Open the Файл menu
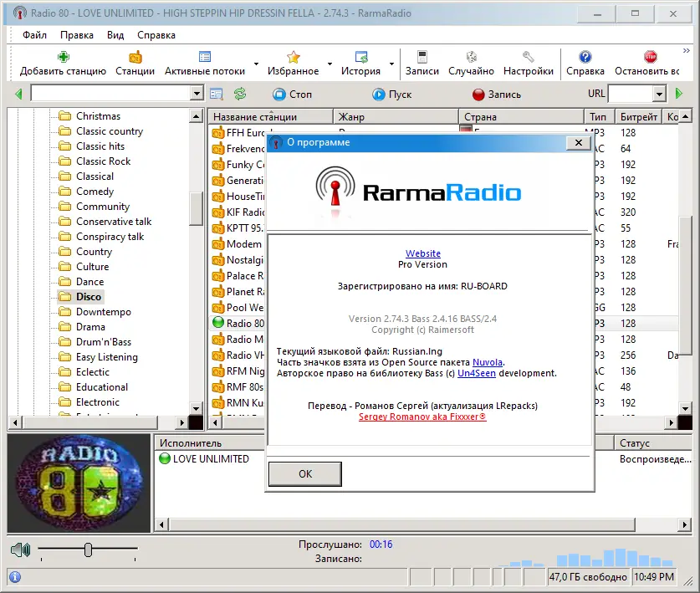The height and width of the screenshot is (593, 700). point(34,35)
